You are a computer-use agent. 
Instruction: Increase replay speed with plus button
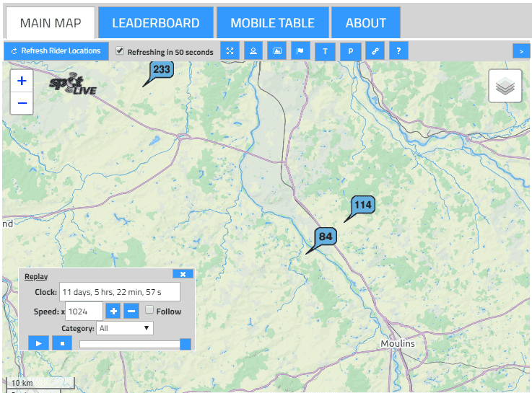pos(113,311)
